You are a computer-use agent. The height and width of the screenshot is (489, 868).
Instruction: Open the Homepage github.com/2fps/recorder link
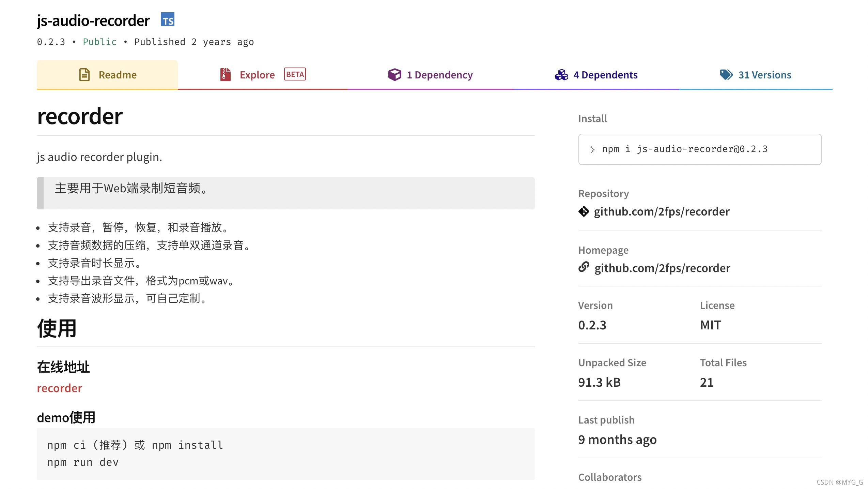pyautogui.click(x=662, y=268)
